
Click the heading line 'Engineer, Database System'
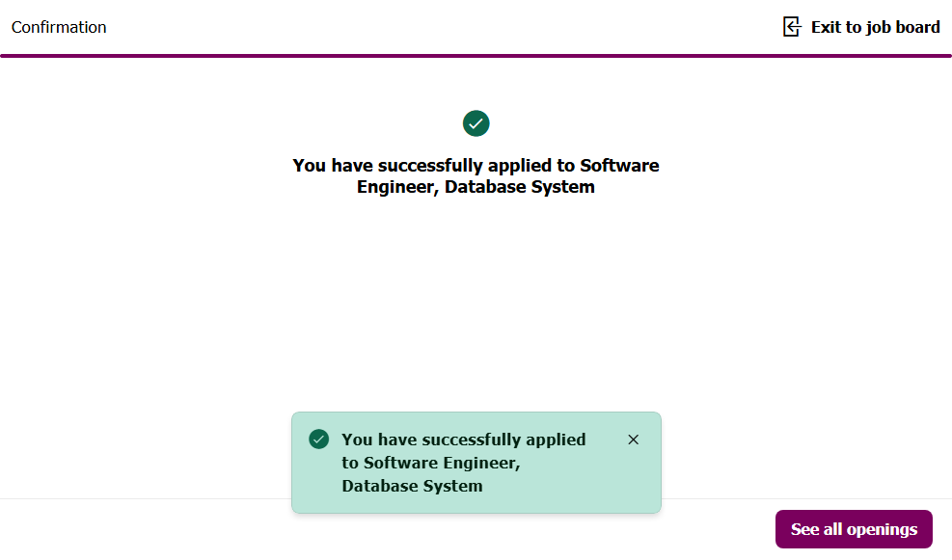[476, 187]
